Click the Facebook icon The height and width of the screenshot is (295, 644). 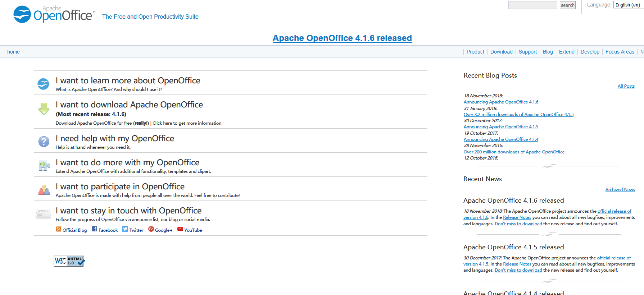tap(95, 229)
